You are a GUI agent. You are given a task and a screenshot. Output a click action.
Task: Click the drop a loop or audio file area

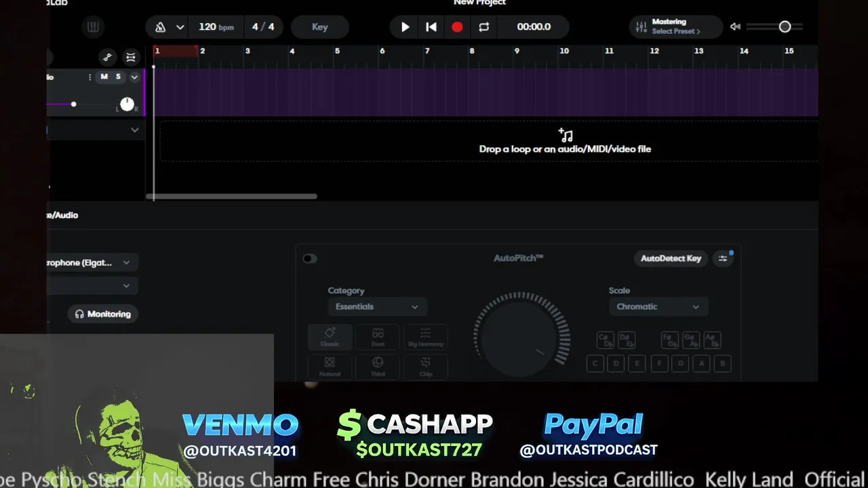(x=488, y=142)
